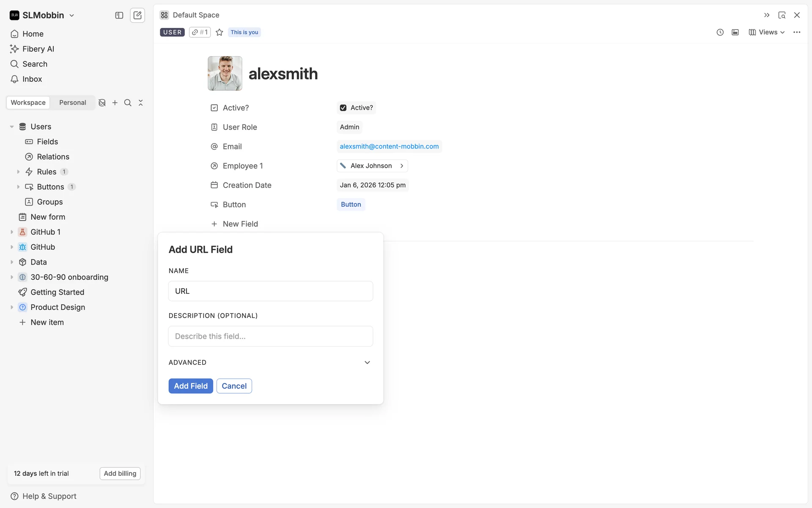Uncheck the Active? checkbox
812x508 pixels.
[x=343, y=108]
